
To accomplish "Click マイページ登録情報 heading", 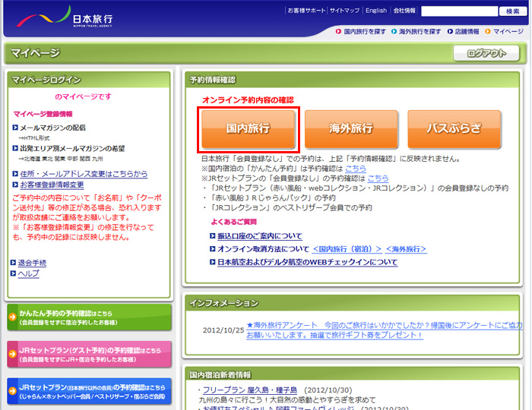I will point(43,114).
